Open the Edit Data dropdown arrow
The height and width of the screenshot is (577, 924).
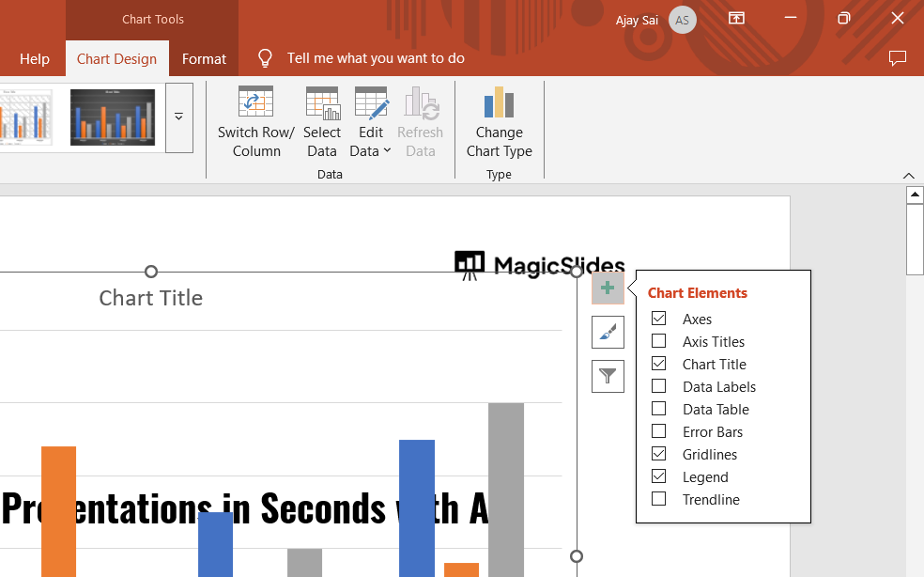[x=387, y=150]
